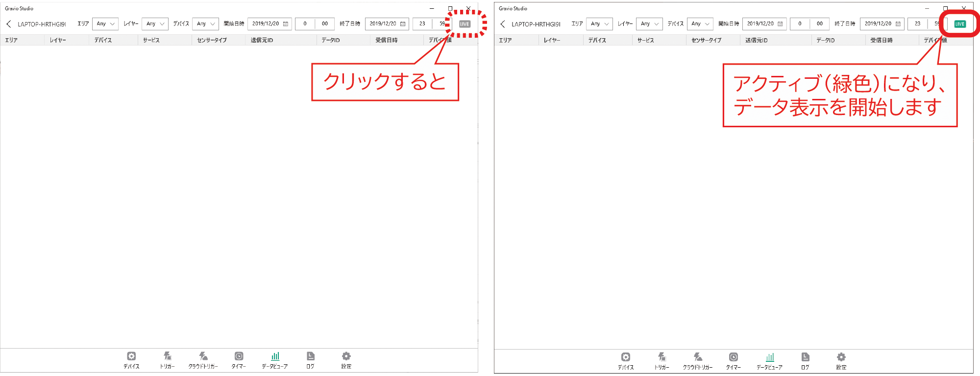Open クラウドトリガー tab icon in right window

pos(698,357)
